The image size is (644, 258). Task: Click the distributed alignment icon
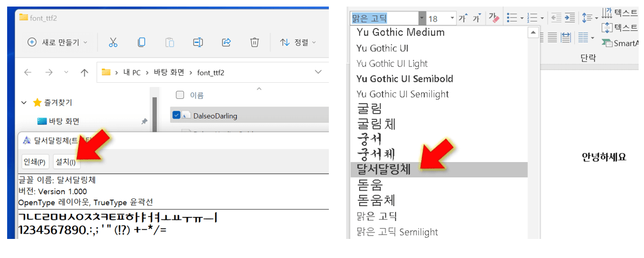565,38
